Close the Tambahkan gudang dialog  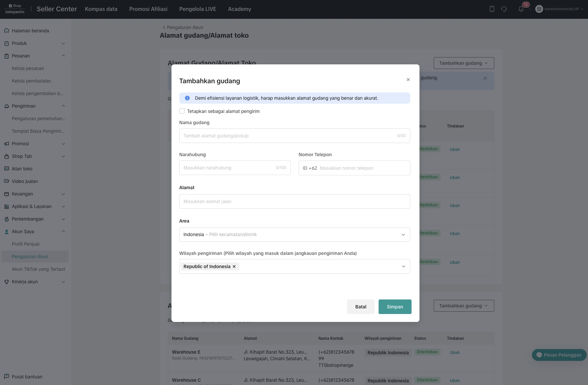[x=408, y=80]
